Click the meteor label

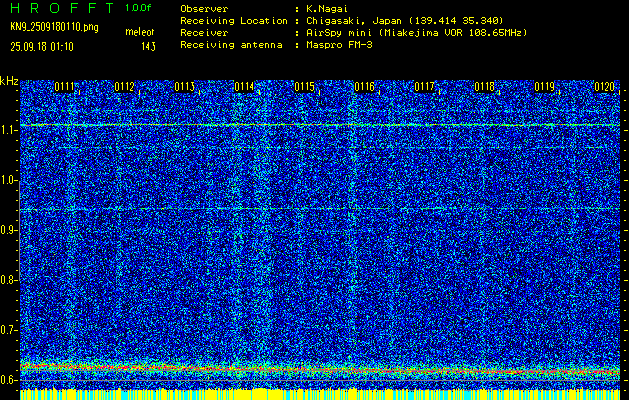click(x=140, y=32)
